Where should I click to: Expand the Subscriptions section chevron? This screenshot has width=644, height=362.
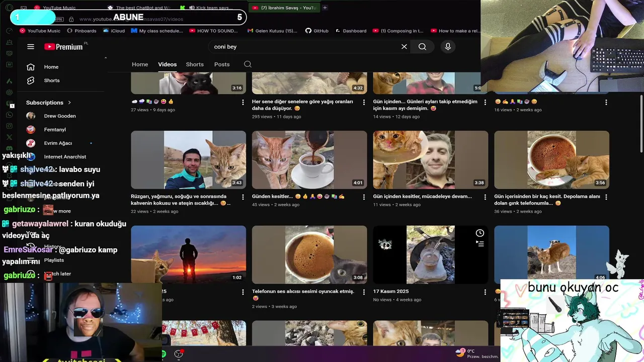coord(69,103)
